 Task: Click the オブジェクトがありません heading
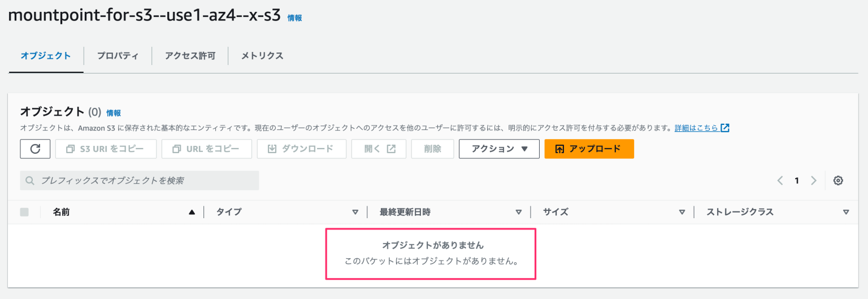433,245
